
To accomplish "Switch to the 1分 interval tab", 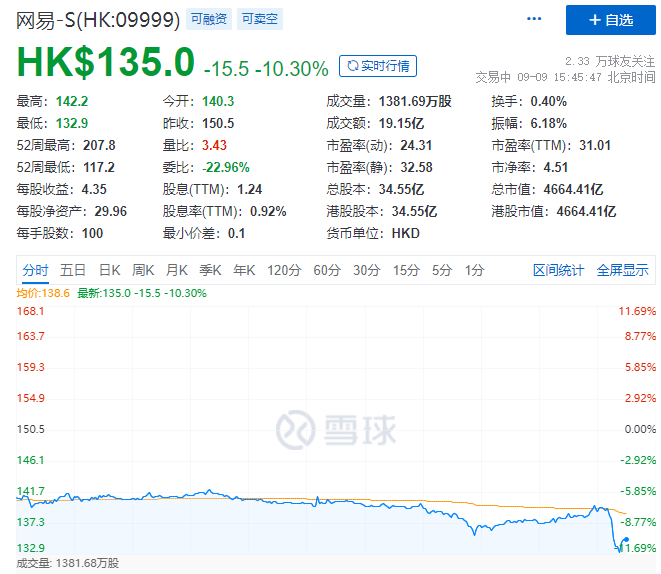I will tap(474, 270).
